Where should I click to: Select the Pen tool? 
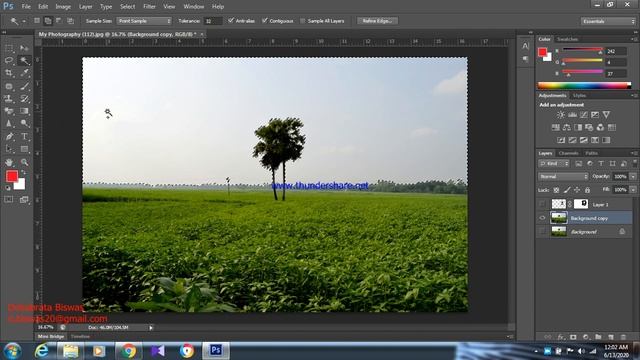tap(9, 136)
